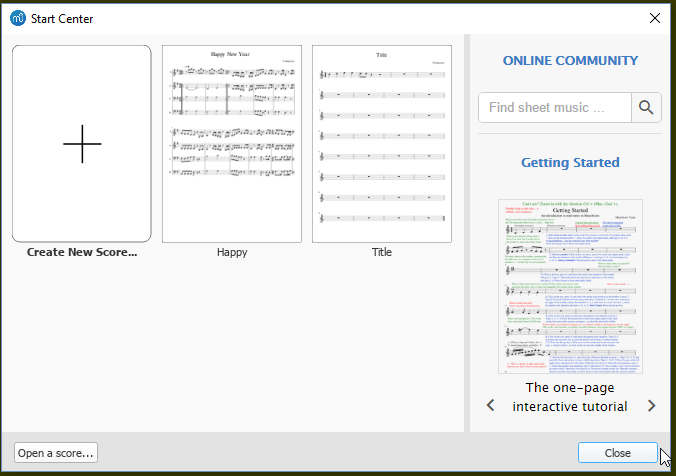Select the Happy score name label
This screenshot has height=476, width=676.
click(x=232, y=252)
